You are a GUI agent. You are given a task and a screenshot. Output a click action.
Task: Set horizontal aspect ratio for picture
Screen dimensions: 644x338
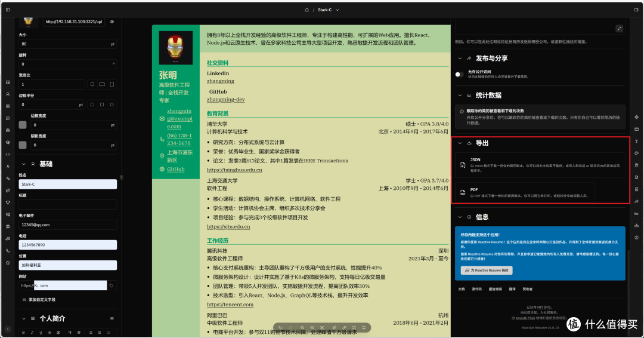(102, 84)
